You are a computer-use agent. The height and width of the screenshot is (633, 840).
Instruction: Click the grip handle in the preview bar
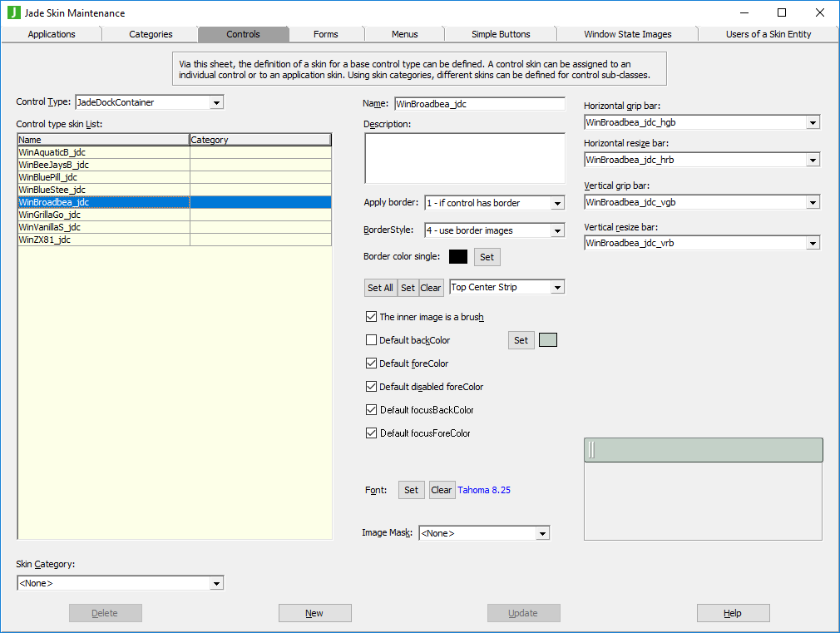pos(591,450)
